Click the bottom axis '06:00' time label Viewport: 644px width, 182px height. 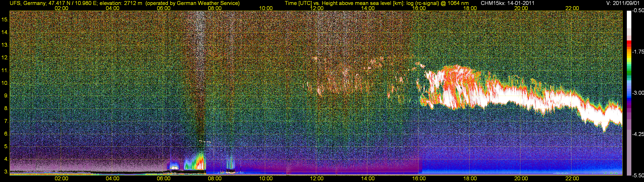click(164, 179)
